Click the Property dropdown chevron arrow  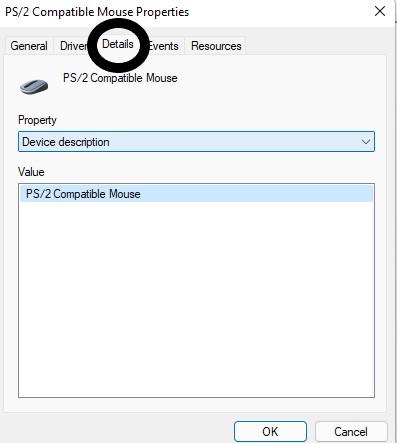click(x=366, y=142)
